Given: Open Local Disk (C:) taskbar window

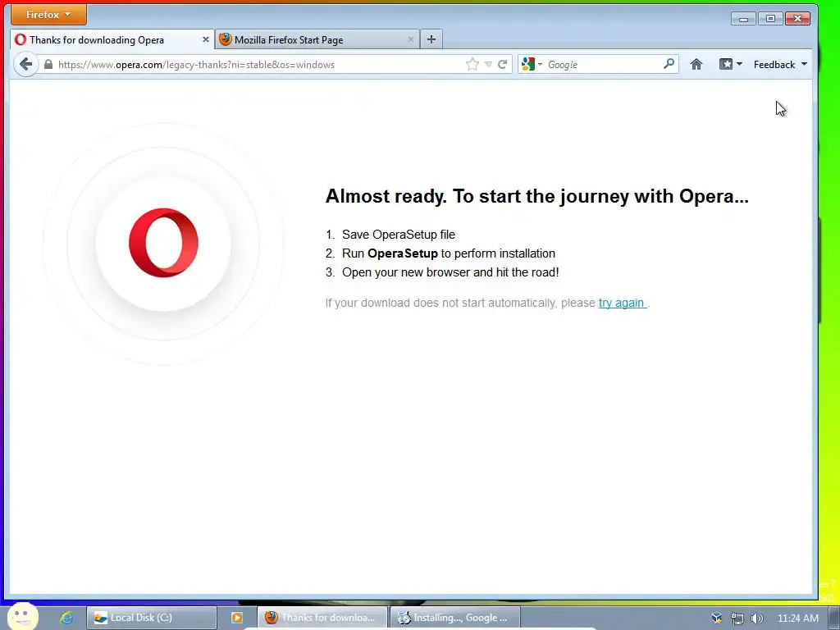Looking at the screenshot, I should point(152,618).
